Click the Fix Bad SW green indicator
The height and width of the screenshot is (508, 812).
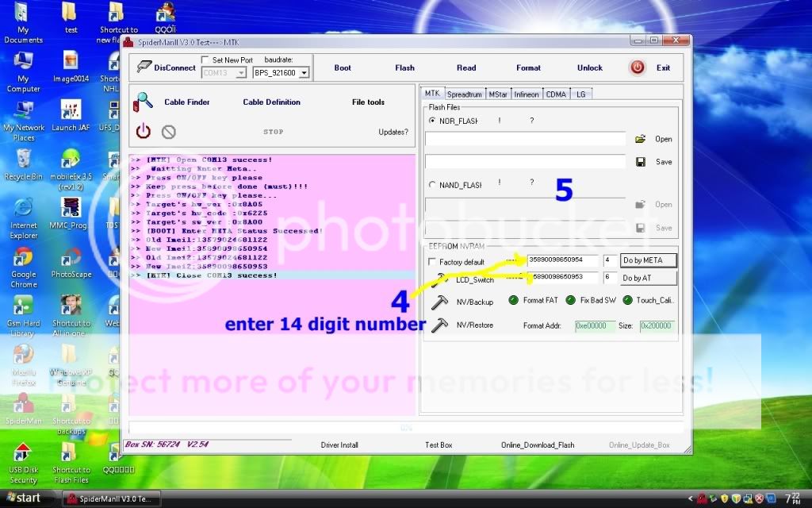(x=571, y=300)
